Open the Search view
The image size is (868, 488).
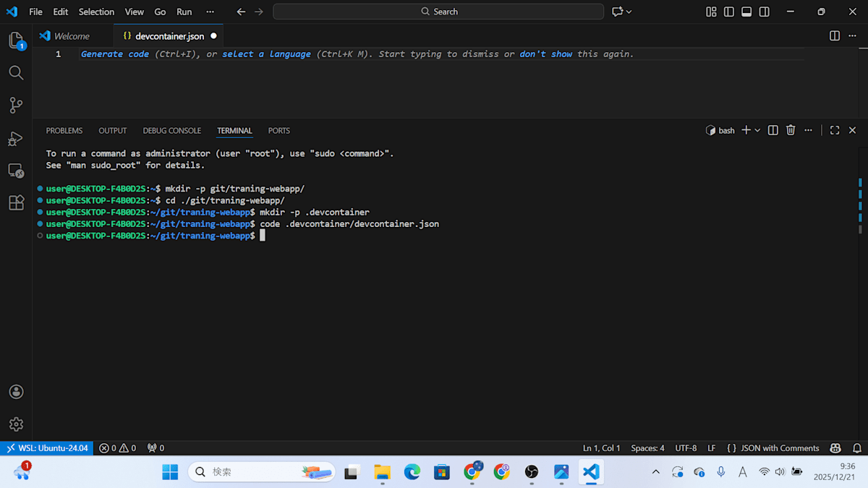(x=16, y=72)
